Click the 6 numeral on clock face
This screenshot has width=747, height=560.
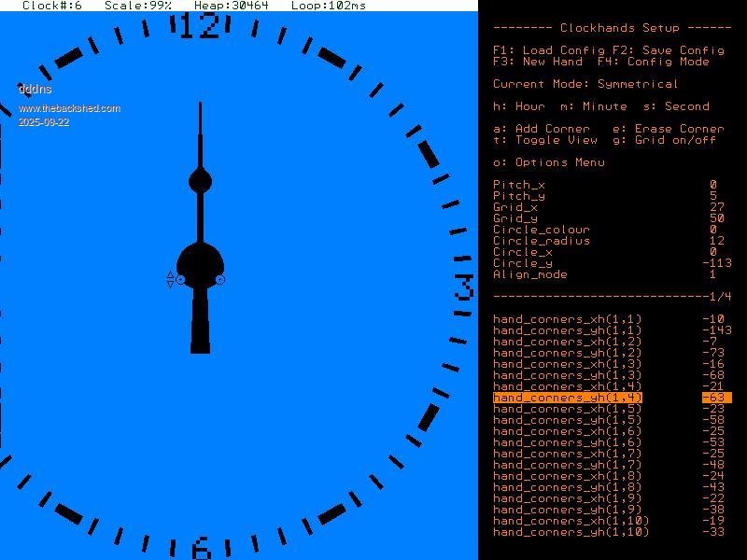[x=201, y=548]
